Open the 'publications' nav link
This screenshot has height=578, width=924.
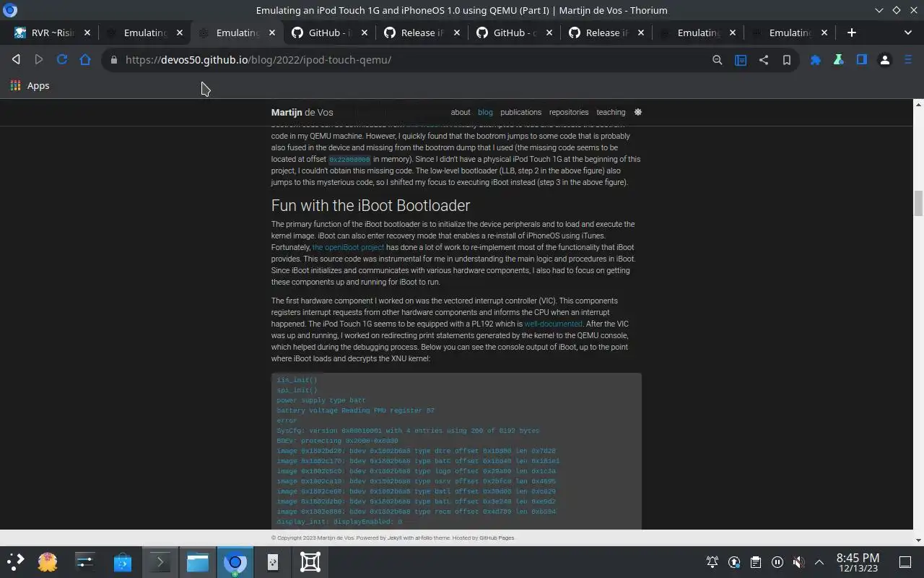pyautogui.click(x=520, y=112)
